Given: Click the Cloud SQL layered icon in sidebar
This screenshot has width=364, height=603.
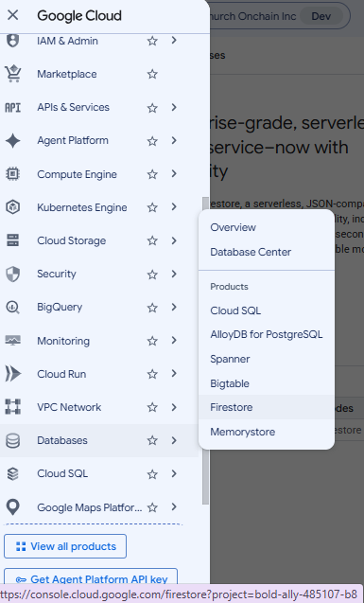Looking at the screenshot, I should pos(12,473).
